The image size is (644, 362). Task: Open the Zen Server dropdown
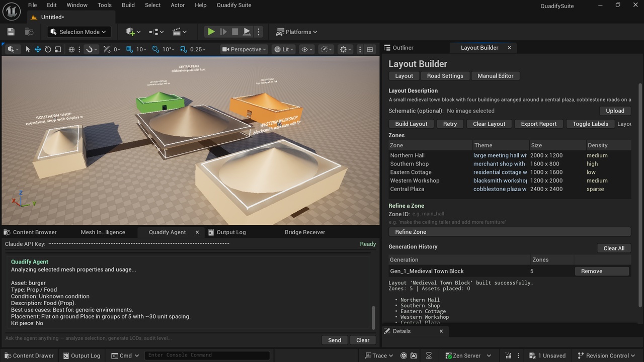pos(468,355)
